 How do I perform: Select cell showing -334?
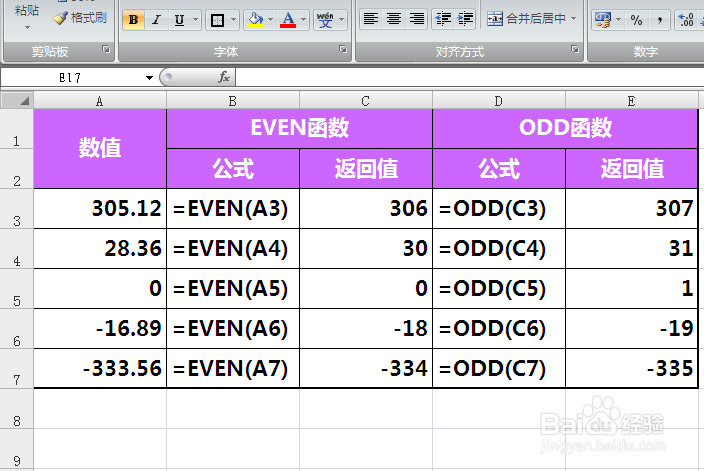(365, 368)
